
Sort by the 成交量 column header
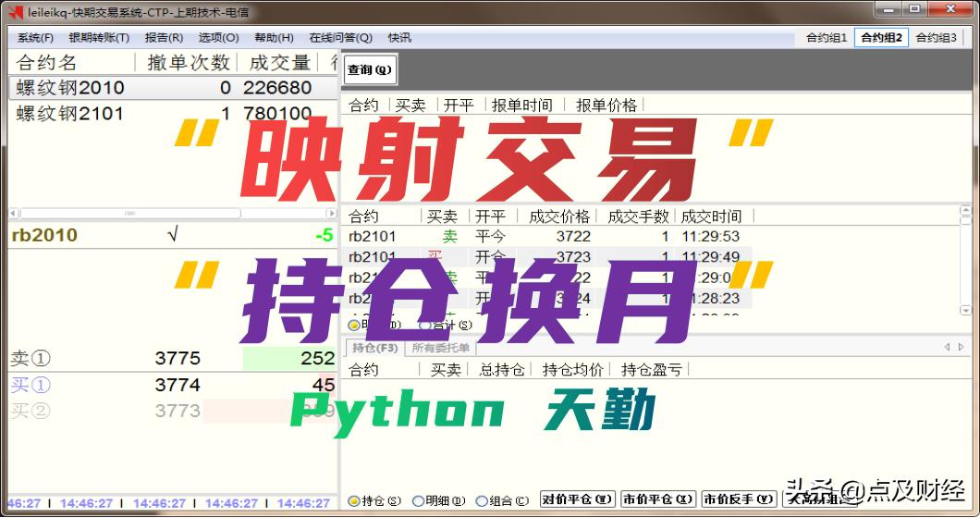(279, 63)
